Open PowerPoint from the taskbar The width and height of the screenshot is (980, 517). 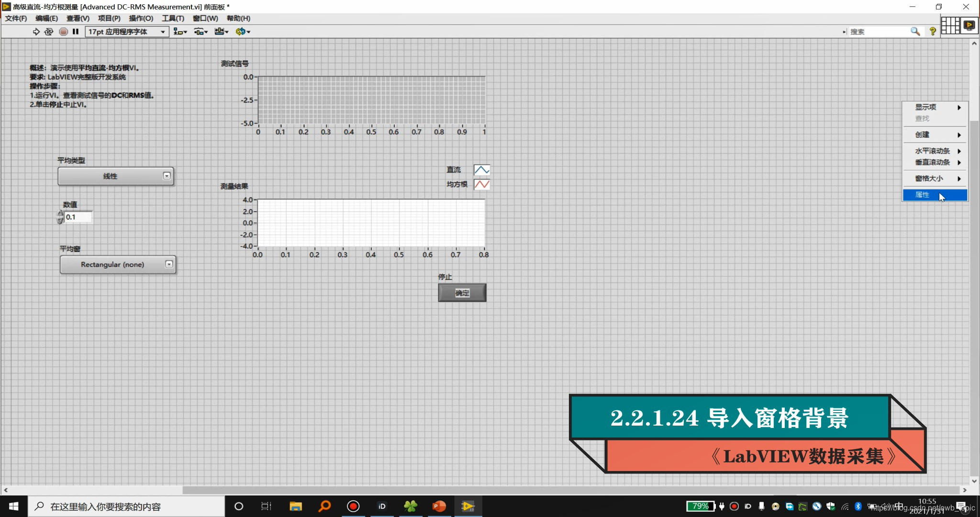pos(439,506)
